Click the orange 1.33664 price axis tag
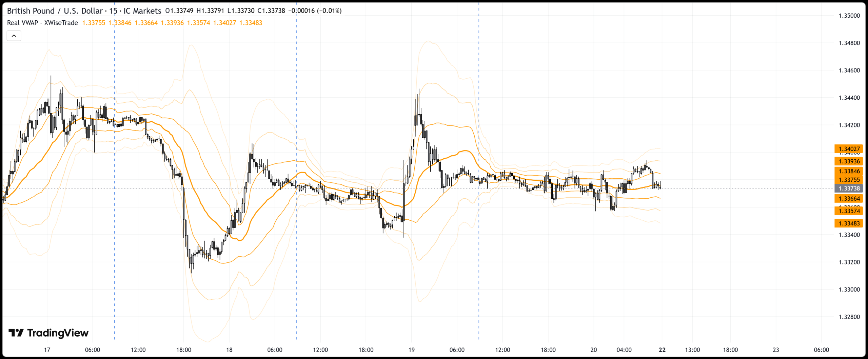 [x=849, y=199]
